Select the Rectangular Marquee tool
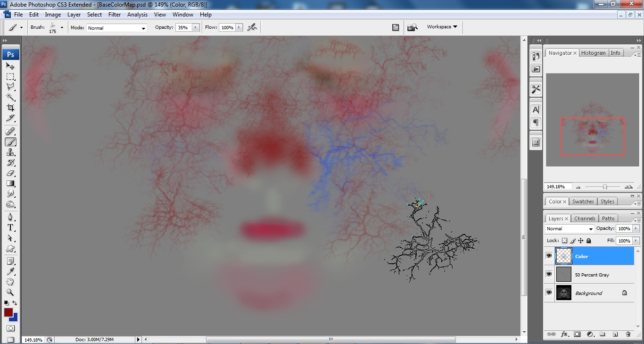 pos(10,76)
